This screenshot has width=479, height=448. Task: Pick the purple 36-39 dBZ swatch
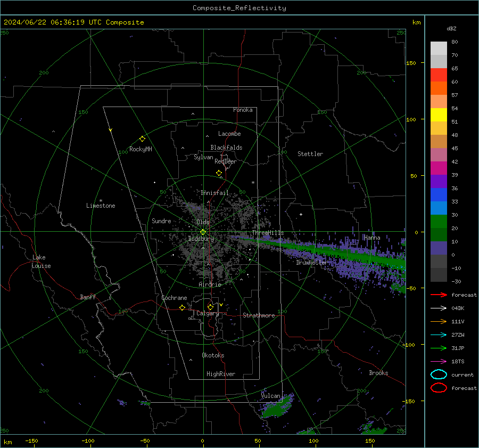[439, 181]
